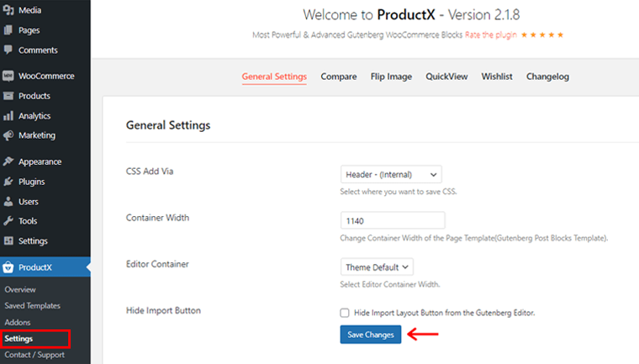The image size is (639, 364).
Task: Click Rate the plugin link
Action: click(491, 35)
